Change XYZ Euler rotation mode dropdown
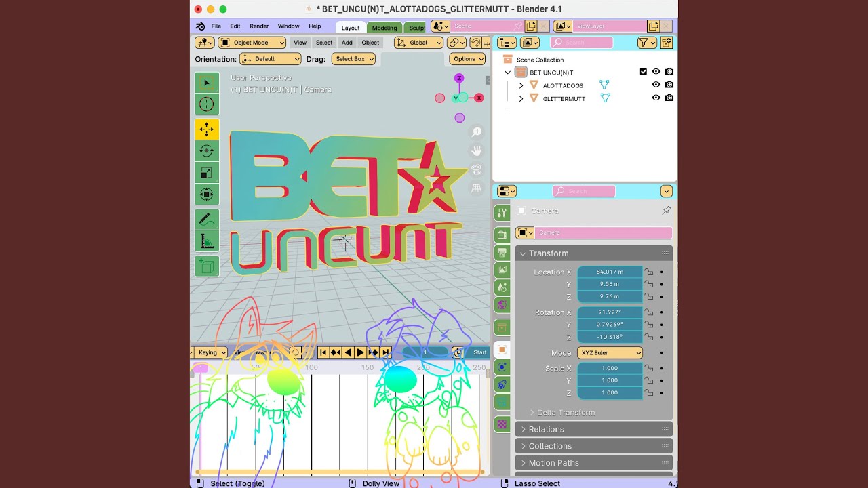 [610, 353]
